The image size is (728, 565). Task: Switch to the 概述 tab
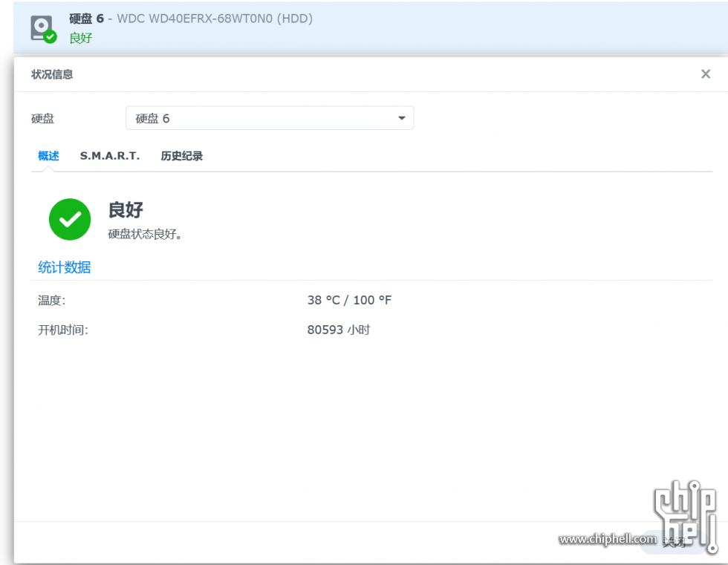point(48,156)
